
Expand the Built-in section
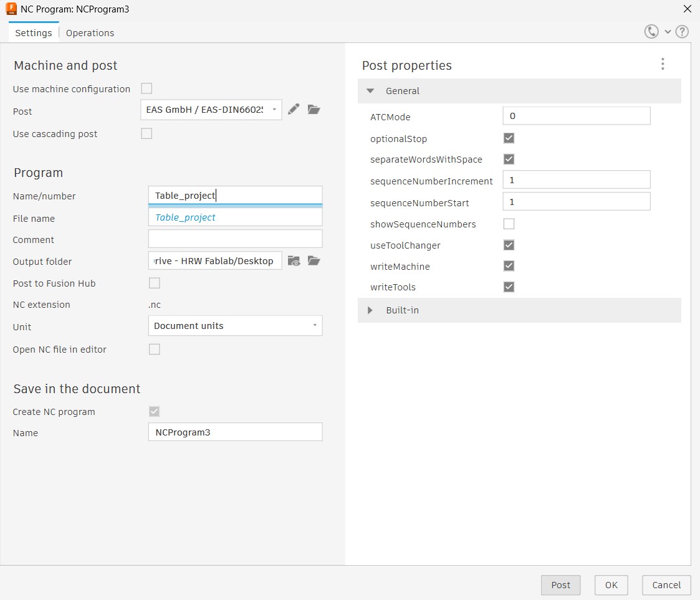[x=370, y=310]
